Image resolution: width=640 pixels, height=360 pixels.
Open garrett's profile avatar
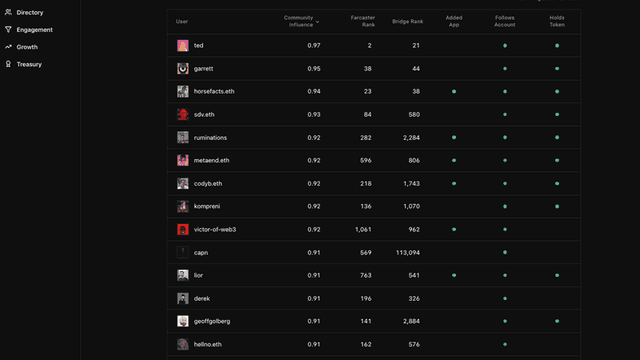point(182,69)
